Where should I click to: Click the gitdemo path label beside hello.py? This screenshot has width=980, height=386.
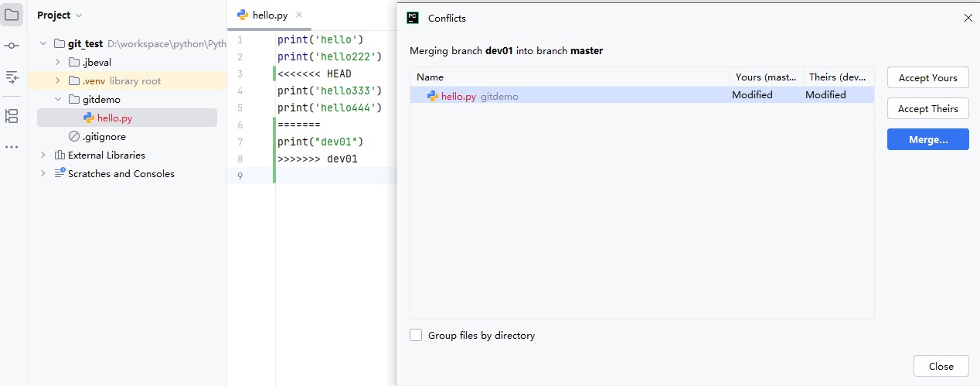(499, 96)
